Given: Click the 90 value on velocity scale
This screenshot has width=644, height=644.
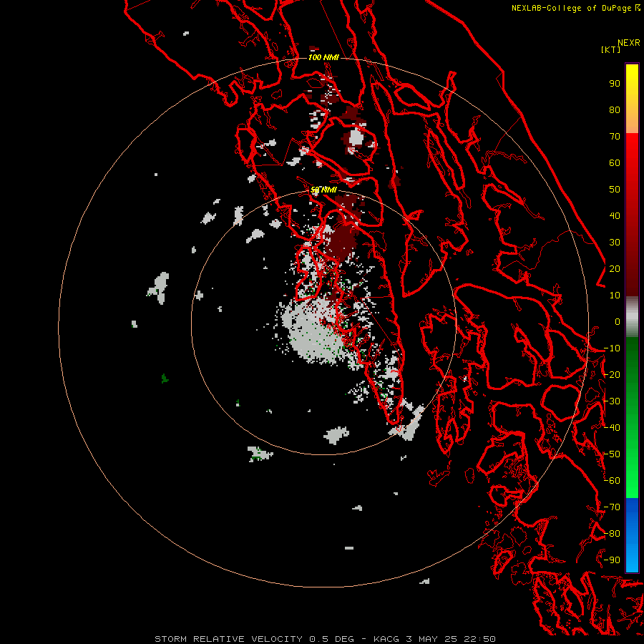Looking at the screenshot, I should coord(615,84).
